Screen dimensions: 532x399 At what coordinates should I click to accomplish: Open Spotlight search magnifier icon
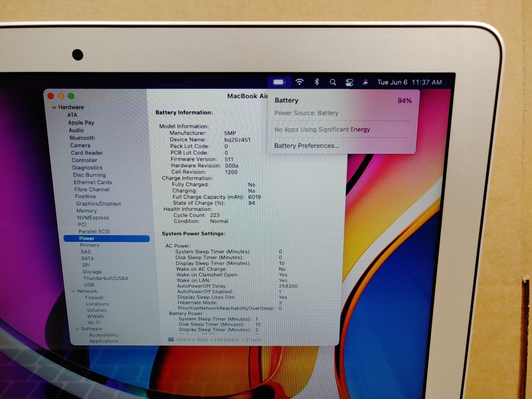[x=333, y=82]
